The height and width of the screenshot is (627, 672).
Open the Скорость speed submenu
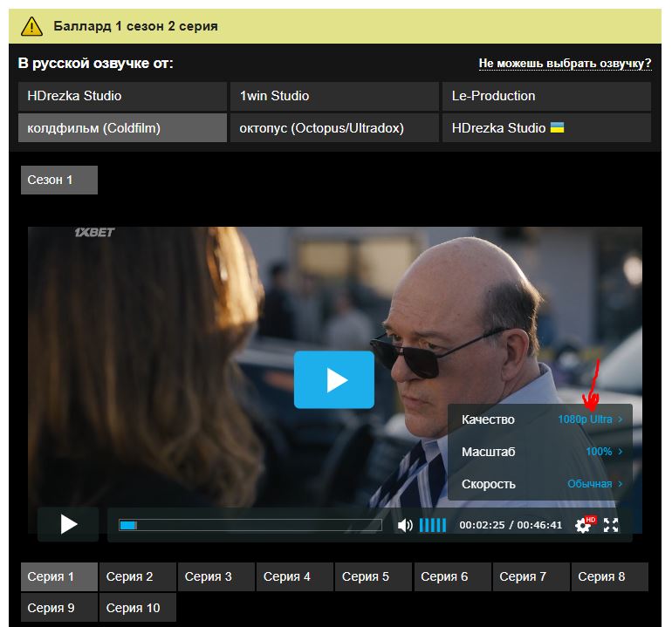pyautogui.click(x=540, y=484)
